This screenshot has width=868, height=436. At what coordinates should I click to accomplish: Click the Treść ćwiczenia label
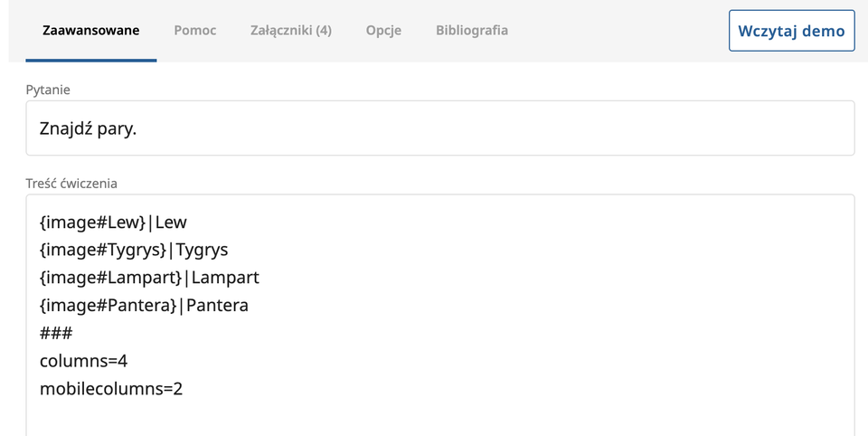point(71,183)
